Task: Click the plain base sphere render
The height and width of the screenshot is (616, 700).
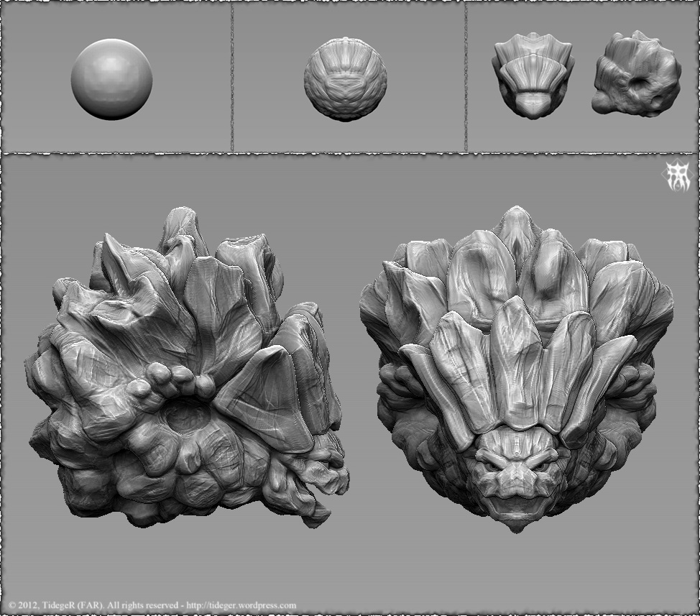Action: pyautogui.click(x=111, y=80)
